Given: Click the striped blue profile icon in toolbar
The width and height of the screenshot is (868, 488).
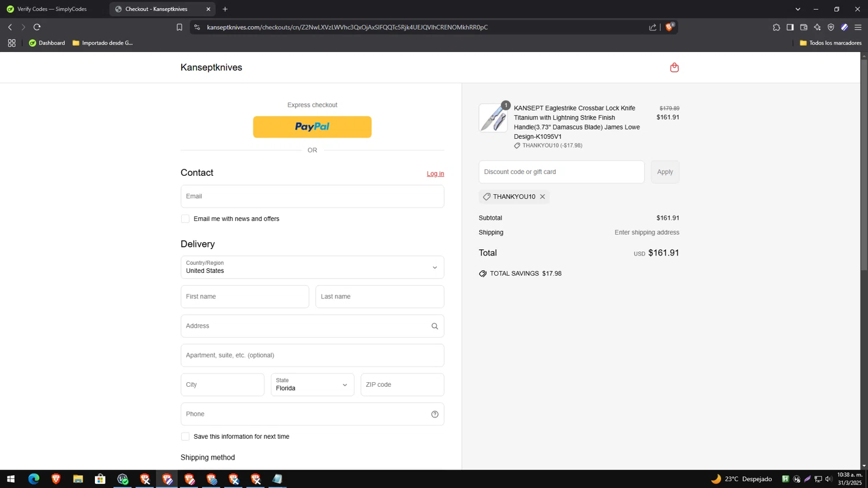Looking at the screenshot, I should pyautogui.click(x=844, y=27).
